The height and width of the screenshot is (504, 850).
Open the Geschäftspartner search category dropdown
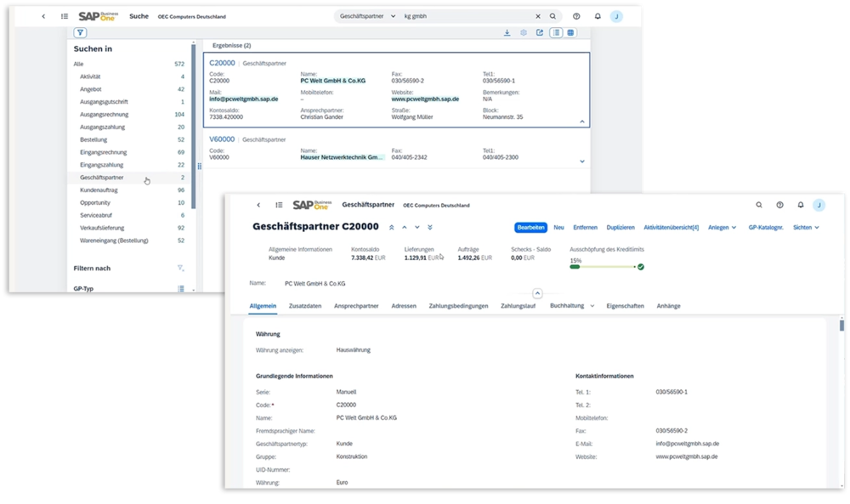(x=367, y=16)
